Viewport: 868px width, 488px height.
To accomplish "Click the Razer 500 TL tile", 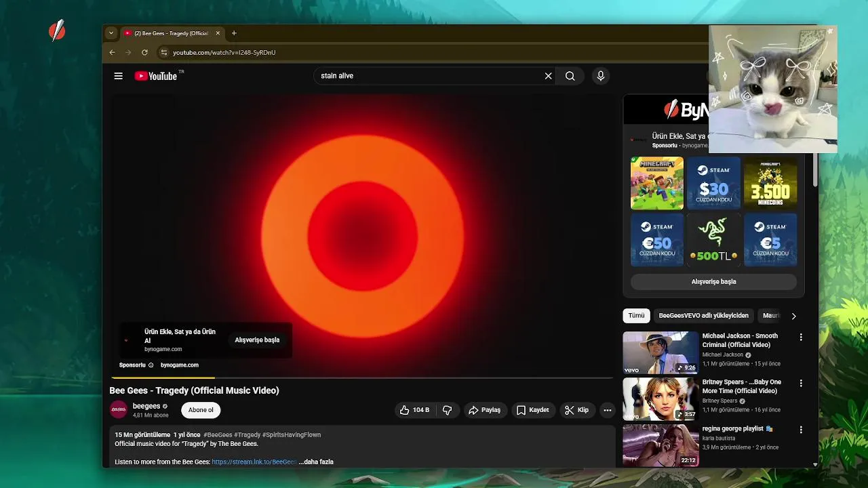I will pyautogui.click(x=713, y=240).
